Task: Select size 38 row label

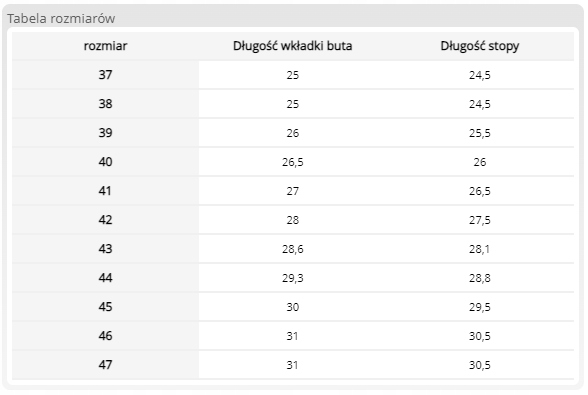Action: [x=105, y=104]
